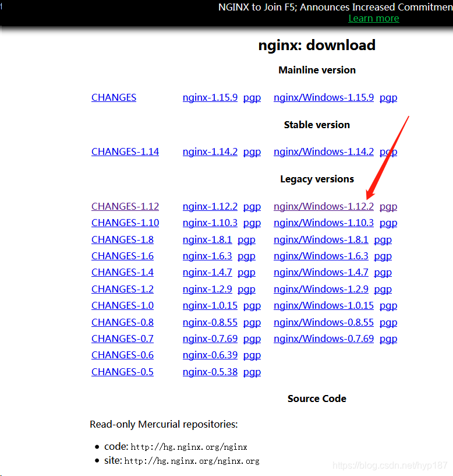Open mainline CHANGES link
Image resolution: width=453 pixels, height=476 pixels.
point(114,97)
